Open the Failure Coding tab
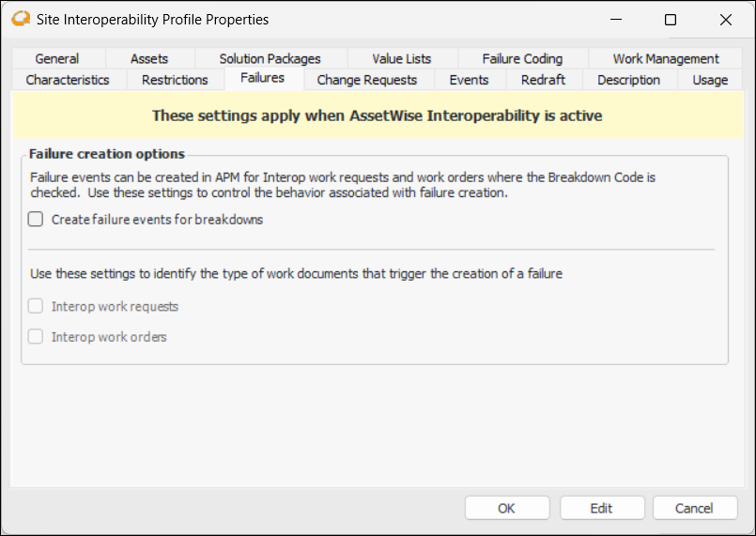This screenshot has width=756, height=536. point(522,59)
